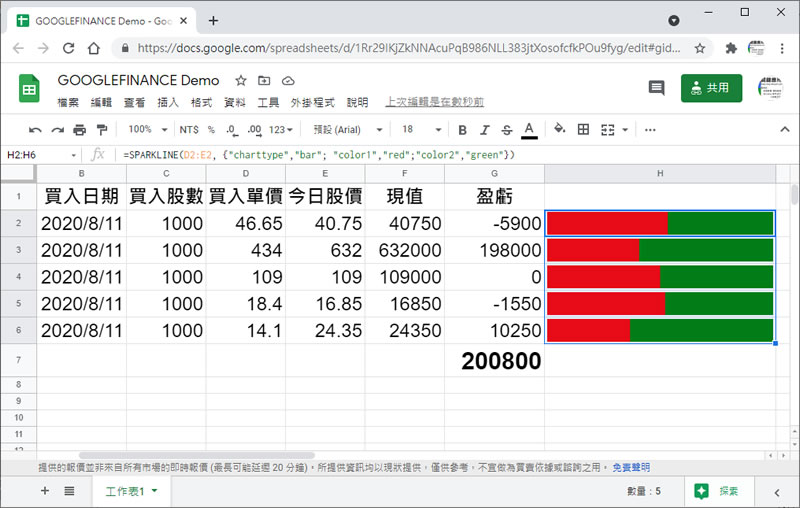The image size is (800, 508).
Task: Toggle italic formatting
Action: pos(484,130)
